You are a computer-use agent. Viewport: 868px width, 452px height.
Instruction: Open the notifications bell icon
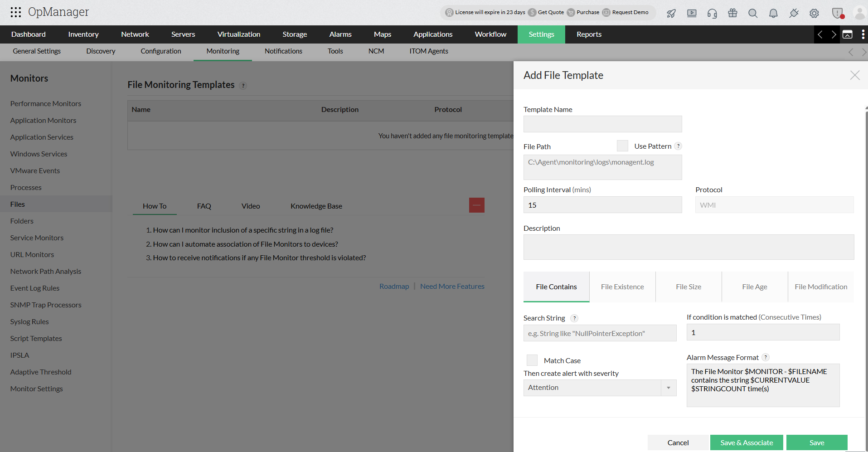pyautogui.click(x=773, y=13)
